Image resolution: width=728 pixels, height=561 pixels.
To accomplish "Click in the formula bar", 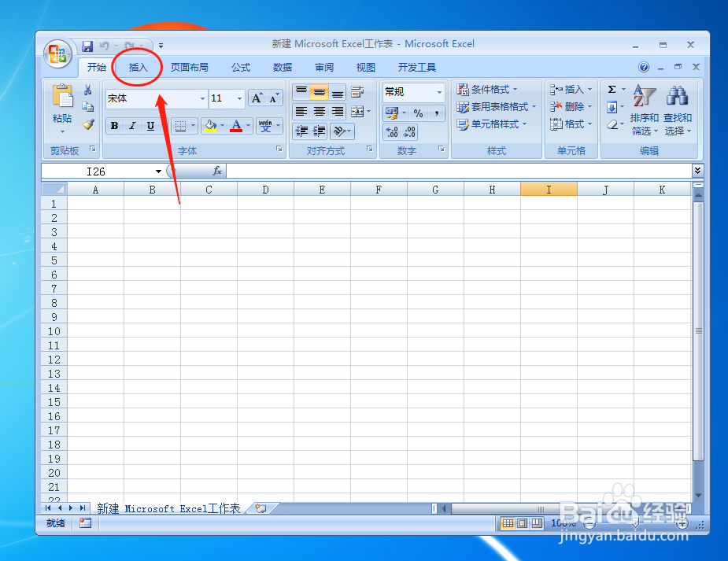I will click(459, 172).
